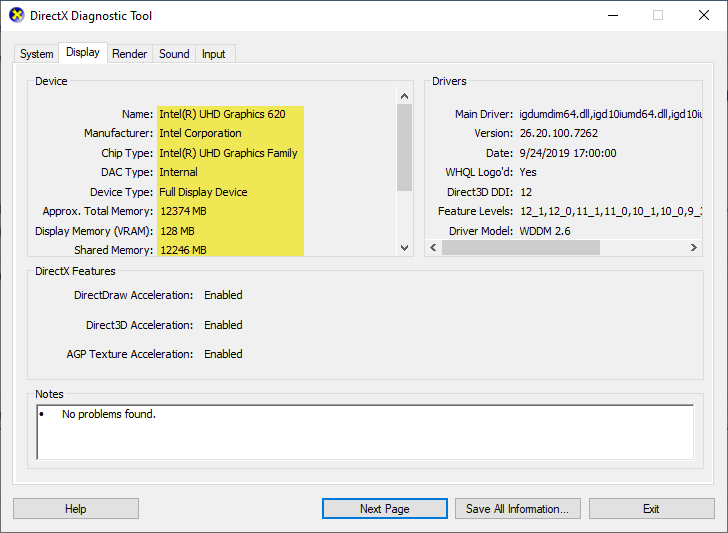The height and width of the screenshot is (533, 728).
Task: Click the Help button
Action: (76, 509)
